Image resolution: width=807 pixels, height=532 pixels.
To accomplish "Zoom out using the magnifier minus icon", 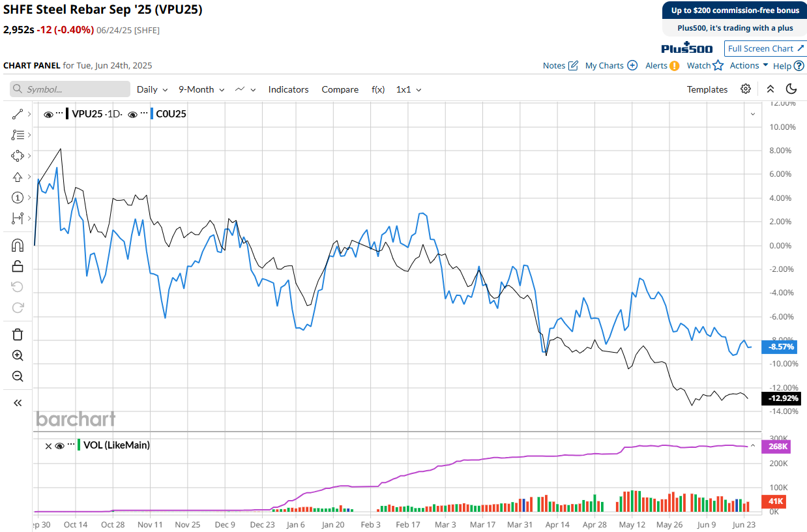I will [18, 376].
